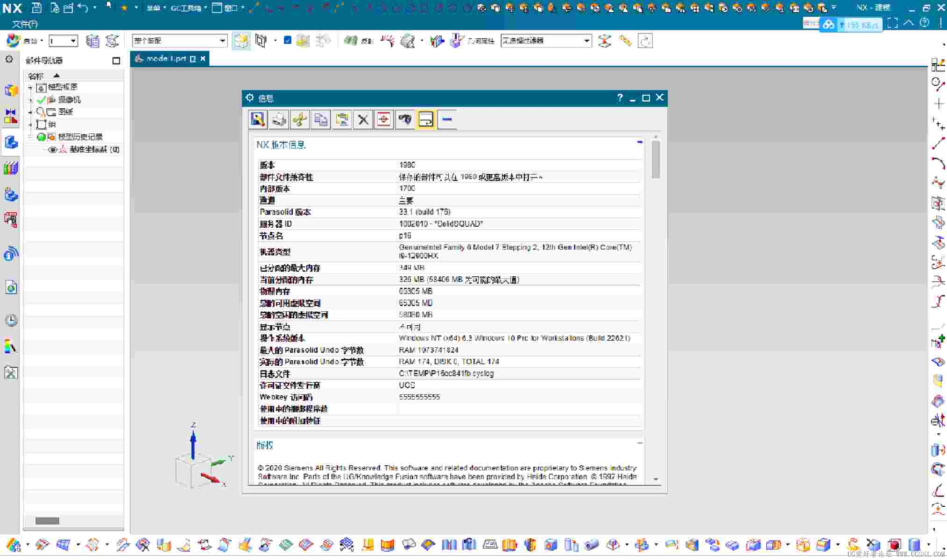Click the Copy icon in 信息 window toolbar
The height and width of the screenshot is (560, 947).
[321, 119]
